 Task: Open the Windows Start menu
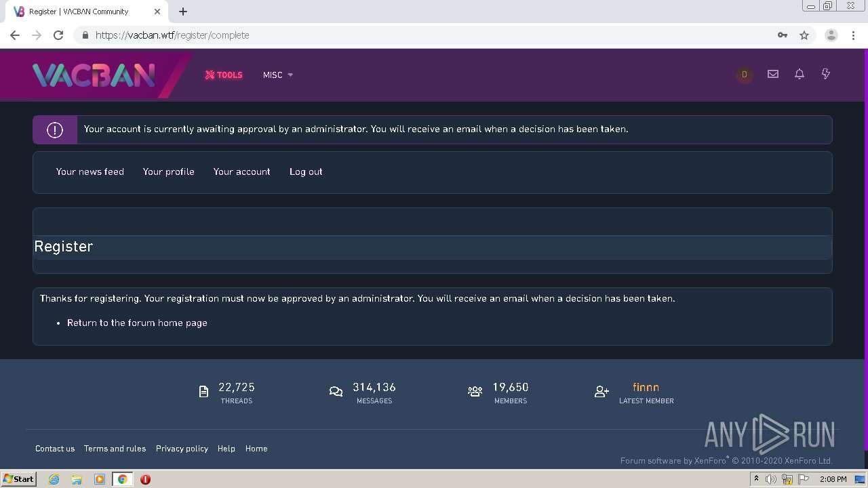click(x=18, y=479)
